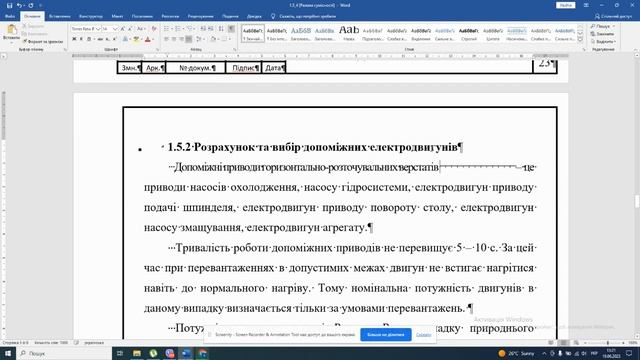Open the Windows Start menu
The height and width of the screenshot is (360, 640).
pyautogui.click(x=7, y=353)
